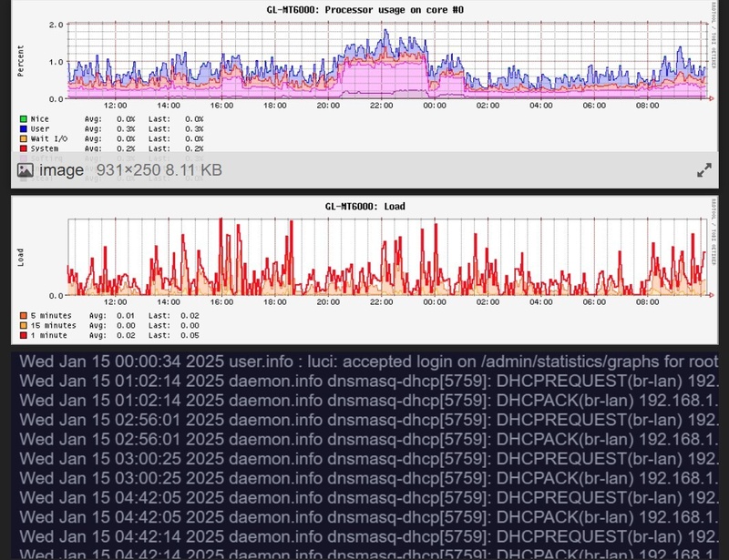729x560 pixels.
Task: Click the 'GL-MT6000: Load' graph title
Action: point(365,207)
